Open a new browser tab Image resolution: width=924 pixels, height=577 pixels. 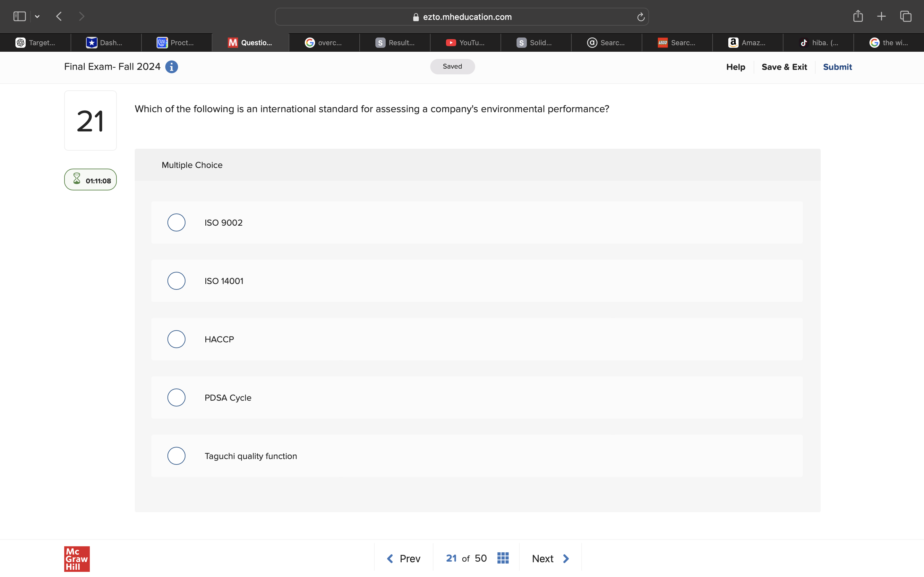tap(881, 16)
